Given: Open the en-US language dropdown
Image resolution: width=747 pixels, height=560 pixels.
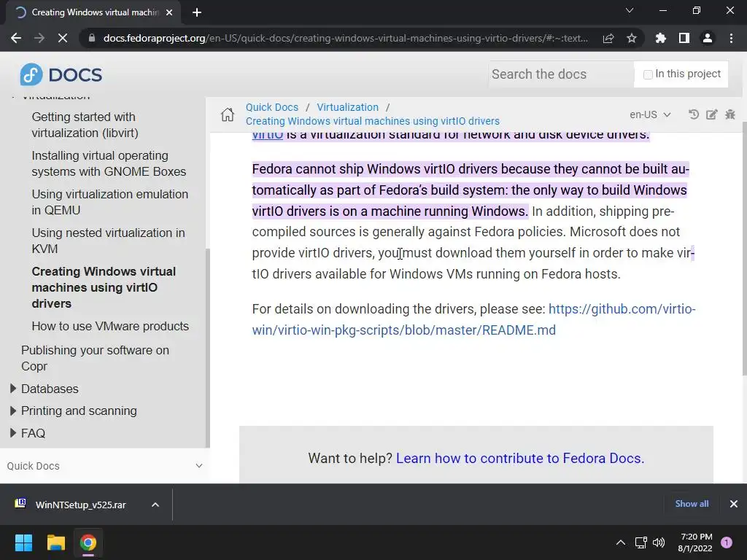Looking at the screenshot, I should (x=650, y=114).
